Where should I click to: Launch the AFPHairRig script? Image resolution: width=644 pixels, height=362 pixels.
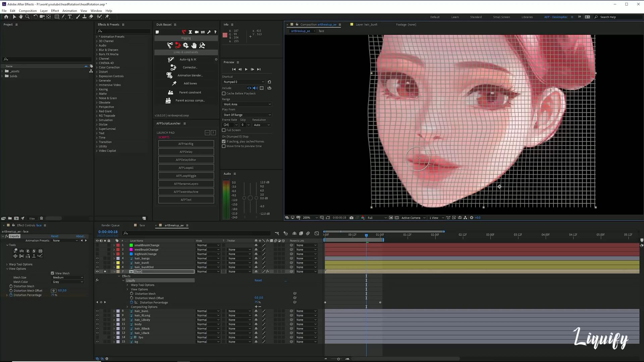(186, 144)
